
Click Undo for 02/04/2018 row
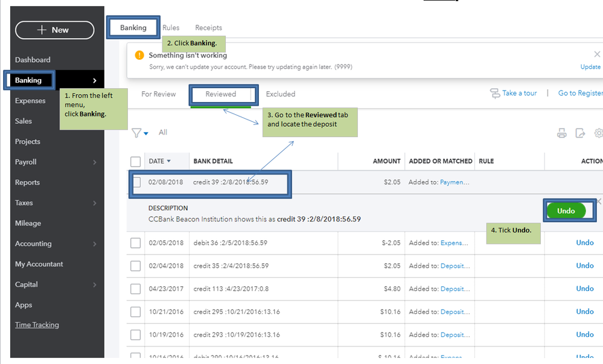pyautogui.click(x=584, y=266)
